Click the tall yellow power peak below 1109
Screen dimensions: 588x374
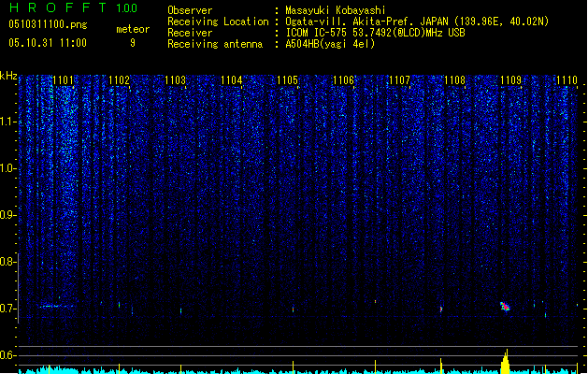pos(506,362)
